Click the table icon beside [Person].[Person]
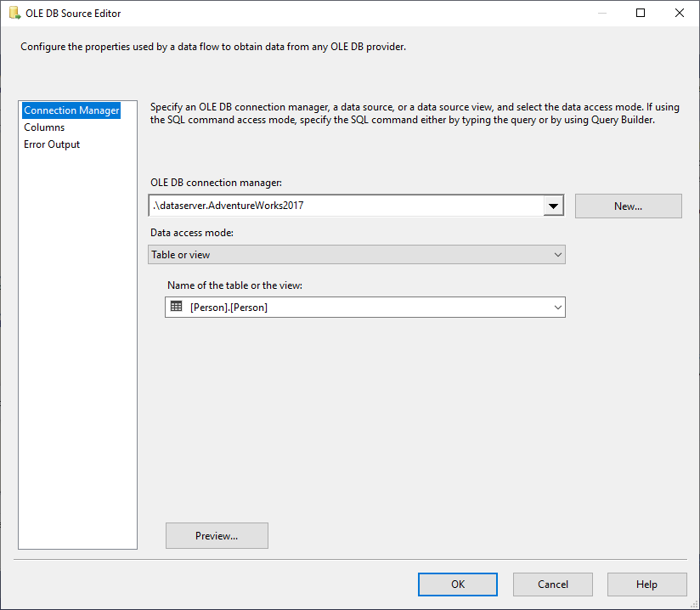This screenshot has height=610, width=700. (177, 307)
